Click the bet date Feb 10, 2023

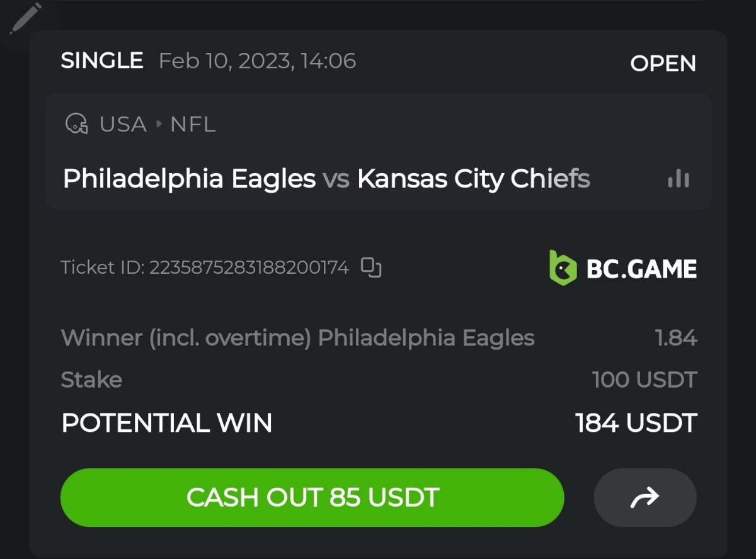point(257,61)
